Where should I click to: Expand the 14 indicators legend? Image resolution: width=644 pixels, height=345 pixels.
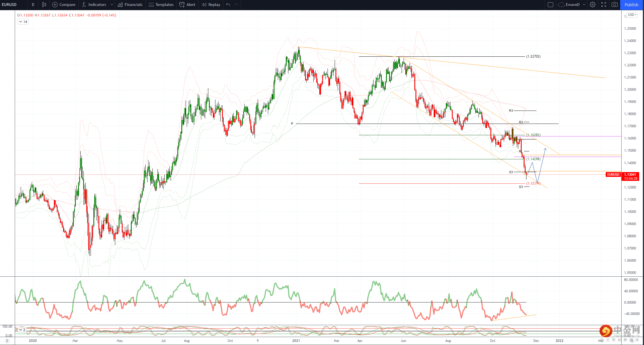23,22
